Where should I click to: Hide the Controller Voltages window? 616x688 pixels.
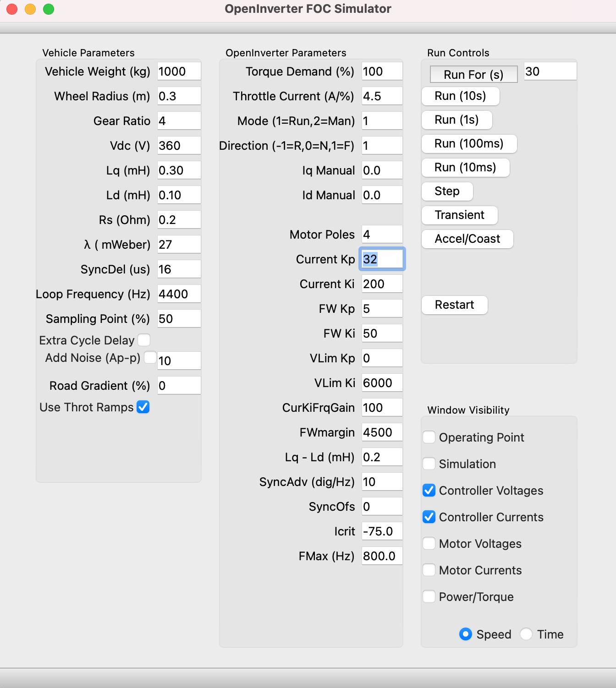(x=429, y=490)
